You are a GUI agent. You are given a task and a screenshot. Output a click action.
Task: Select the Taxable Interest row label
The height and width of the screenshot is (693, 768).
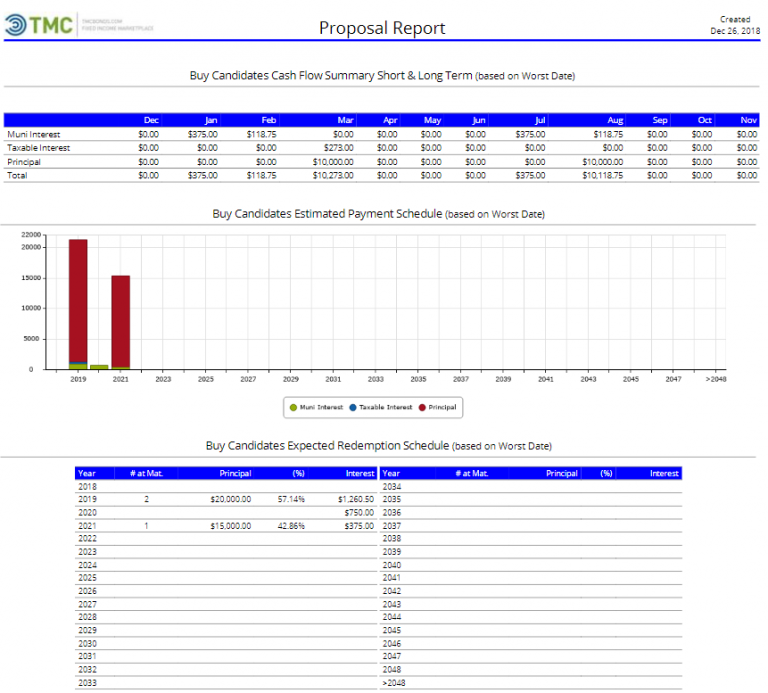[x=39, y=148]
